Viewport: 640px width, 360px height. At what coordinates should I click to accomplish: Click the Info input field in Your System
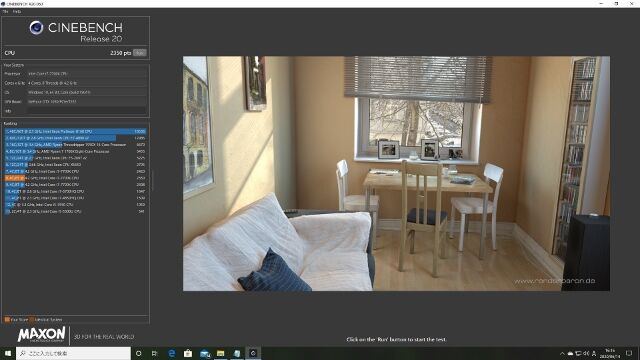tap(87, 111)
